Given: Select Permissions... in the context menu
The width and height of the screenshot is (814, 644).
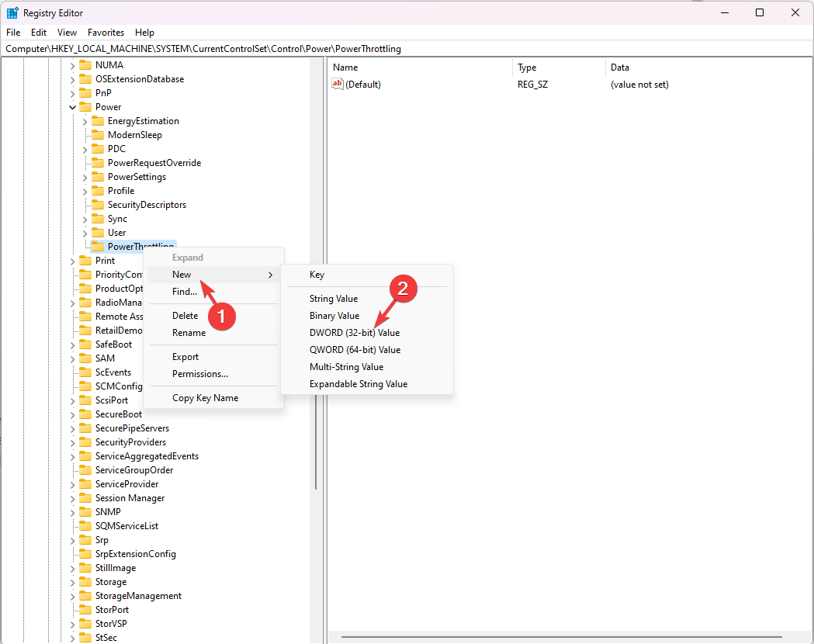Looking at the screenshot, I should point(199,374).
